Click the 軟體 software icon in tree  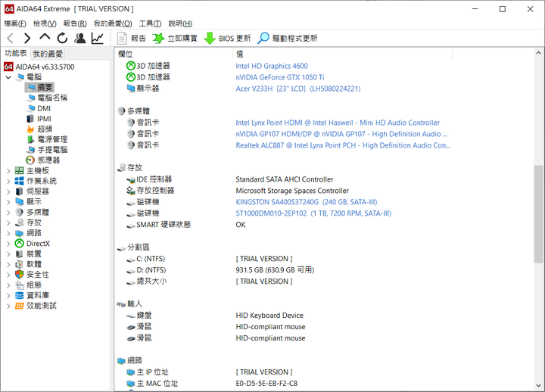tap(20, 264)
